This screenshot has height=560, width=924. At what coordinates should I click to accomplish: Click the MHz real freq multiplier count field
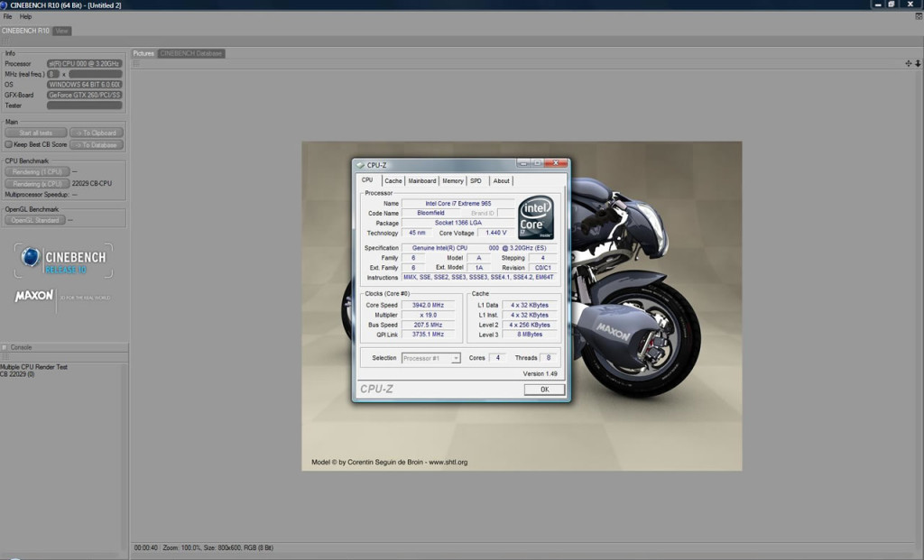point(53,74)
